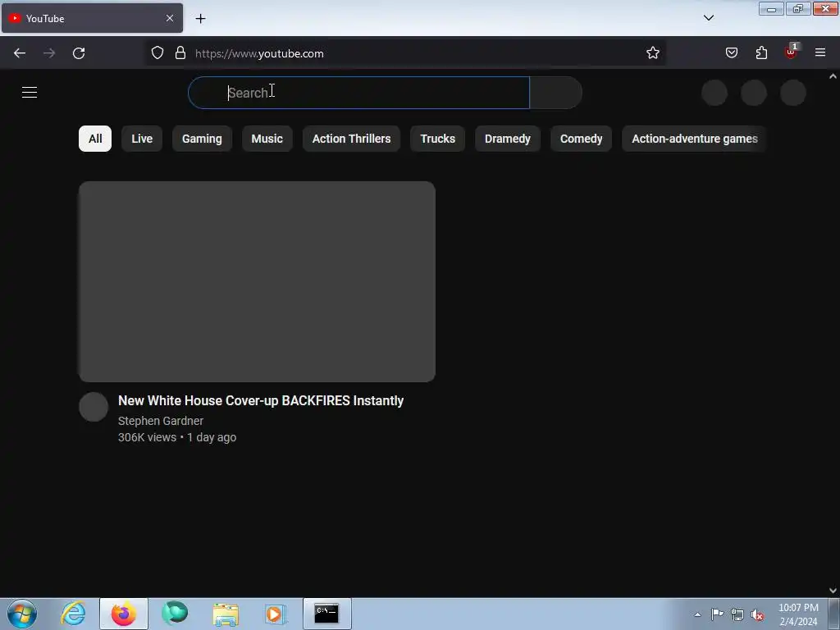The image size is (840, 630).
Task: Open a new browser tab
Action: 200,19
